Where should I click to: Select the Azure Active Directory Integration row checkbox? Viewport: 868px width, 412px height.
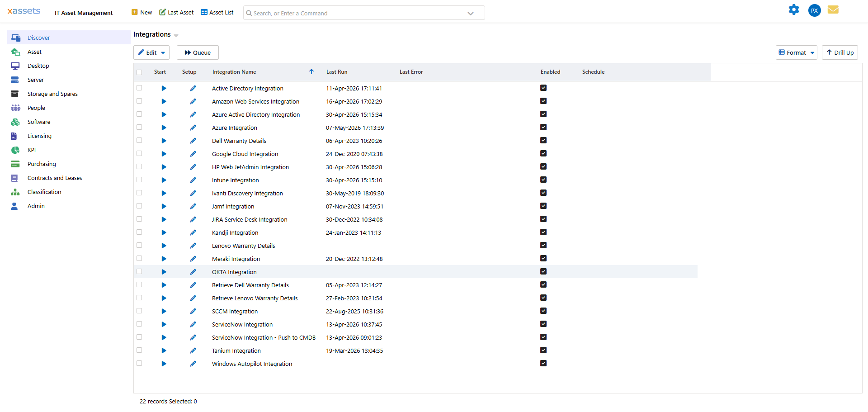click(139, 114)
